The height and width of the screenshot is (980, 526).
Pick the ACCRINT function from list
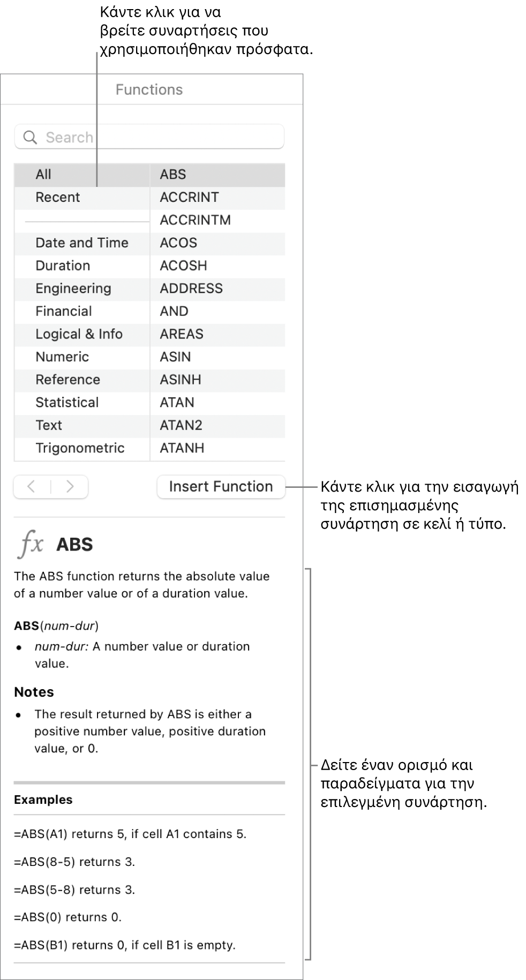[x=189, y=198]
